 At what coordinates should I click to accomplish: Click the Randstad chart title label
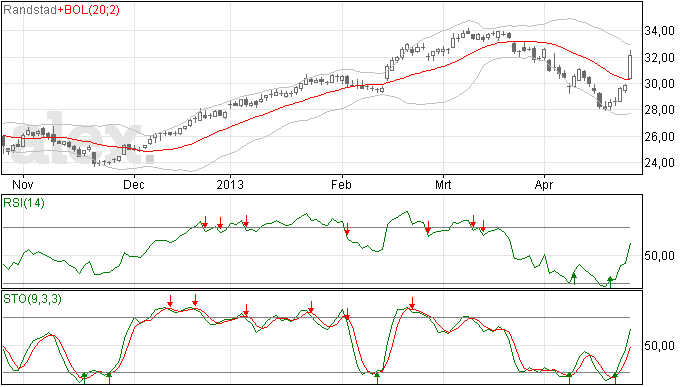[x=29, y=10]
